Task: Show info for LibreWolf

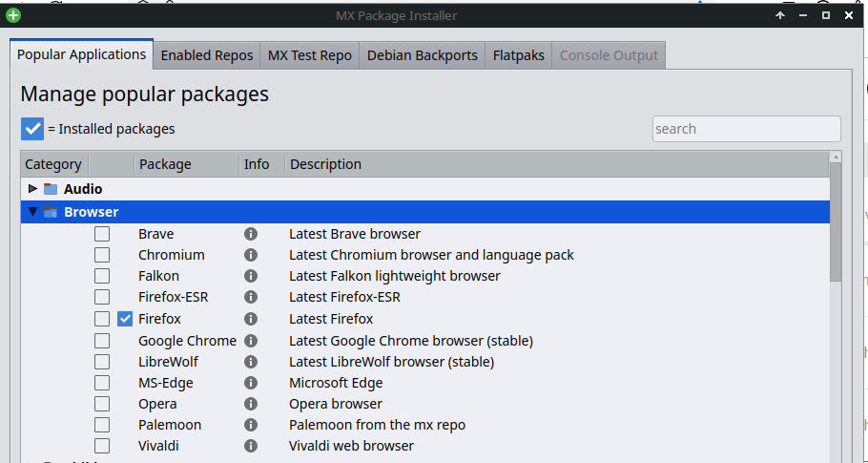Action: (x=251, y=362)
